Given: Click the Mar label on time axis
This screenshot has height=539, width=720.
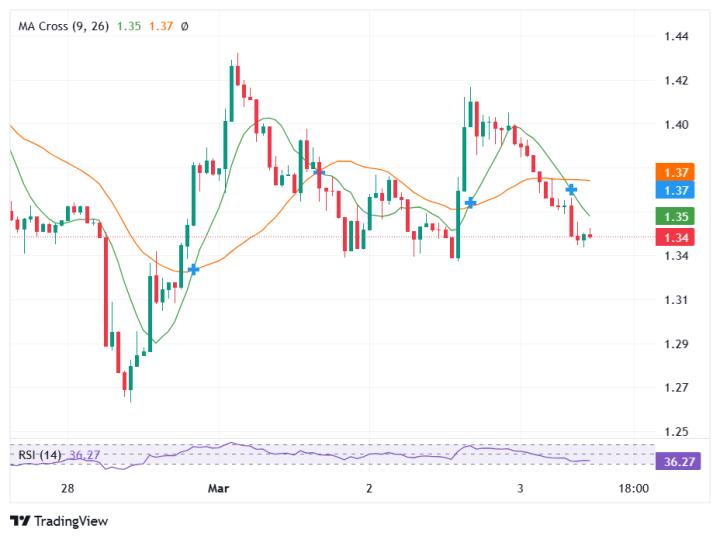Looking at the screenshot, I should [x=218, y=488].
